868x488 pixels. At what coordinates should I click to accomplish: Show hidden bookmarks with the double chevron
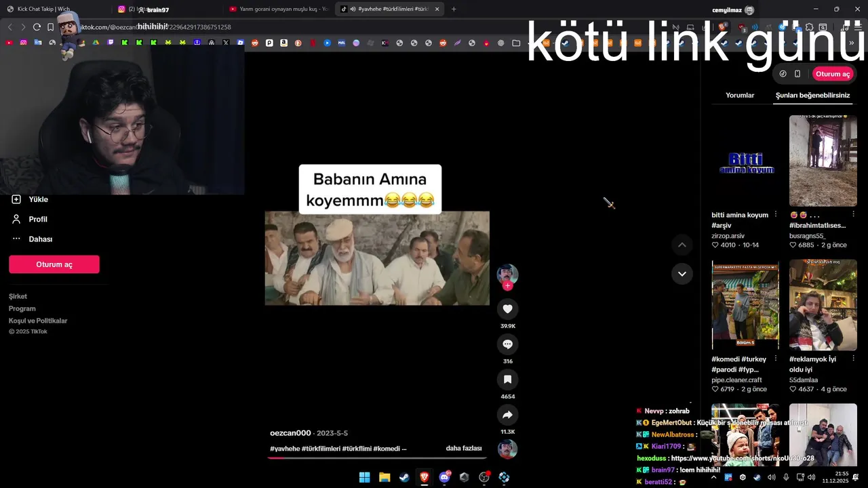(x=852, y=43)
